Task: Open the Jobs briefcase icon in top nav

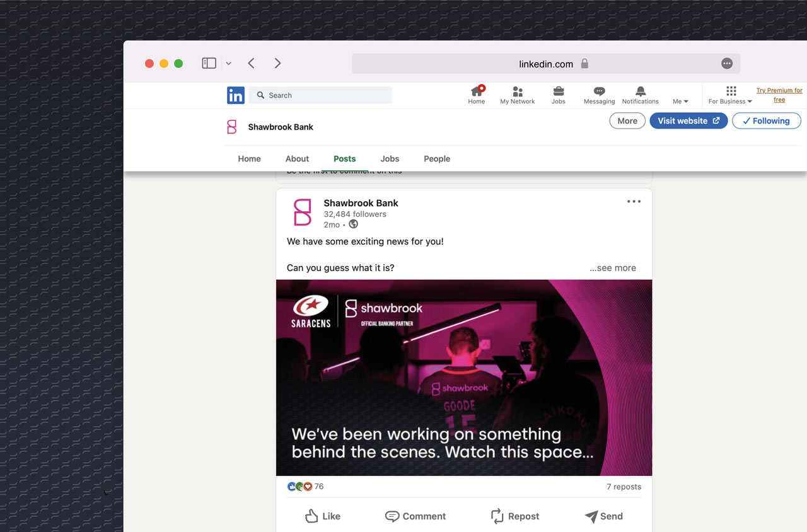Action: pyautogui.click(x=559, y=95)
